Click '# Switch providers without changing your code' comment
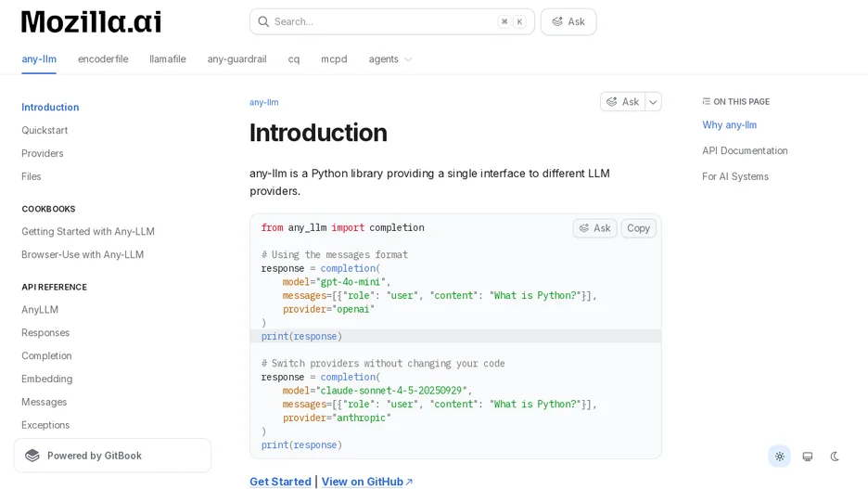Screen dimensions: 868x489 click(x=383, y=364)
